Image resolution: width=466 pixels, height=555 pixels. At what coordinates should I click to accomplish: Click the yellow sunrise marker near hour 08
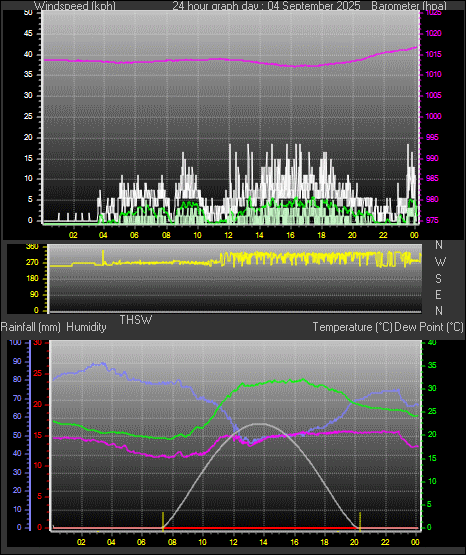click(163, 521)
